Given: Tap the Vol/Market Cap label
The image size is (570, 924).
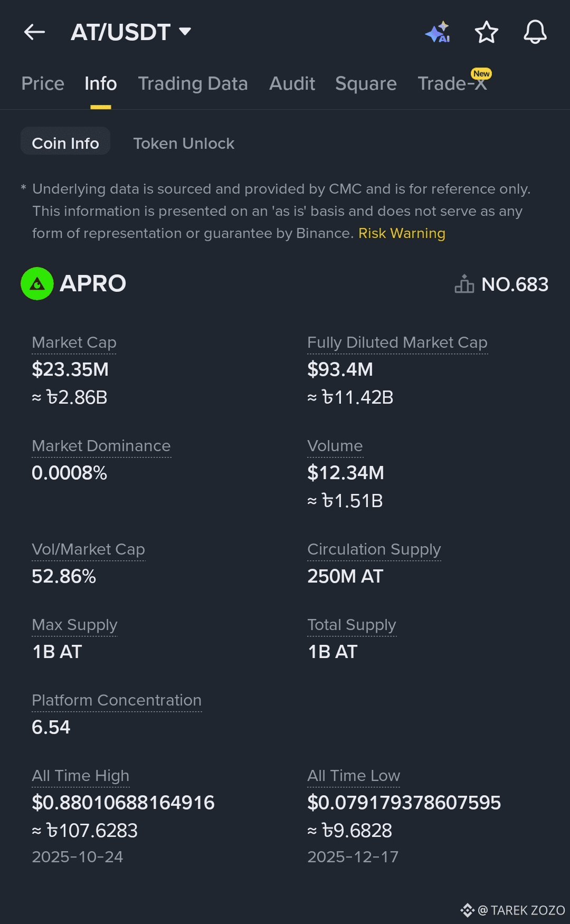Looking at the screenshot, I should pyautogui.click(x=88, y=549).
